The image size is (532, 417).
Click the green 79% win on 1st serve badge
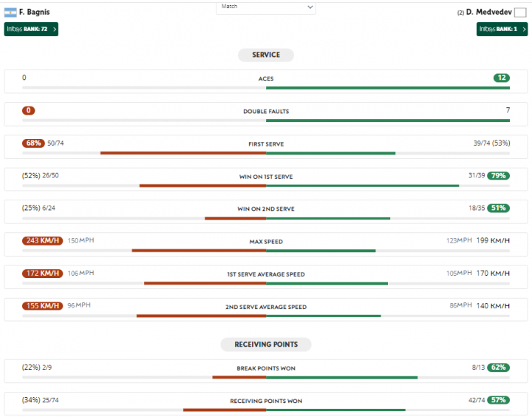(498, 175)
